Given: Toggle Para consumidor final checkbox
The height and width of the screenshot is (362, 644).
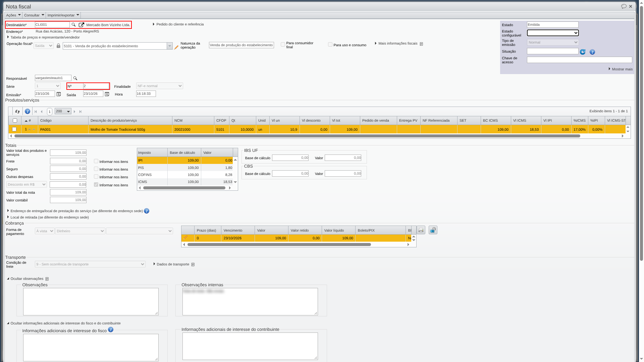Looking at the screenshot, I should coord(283,45).
